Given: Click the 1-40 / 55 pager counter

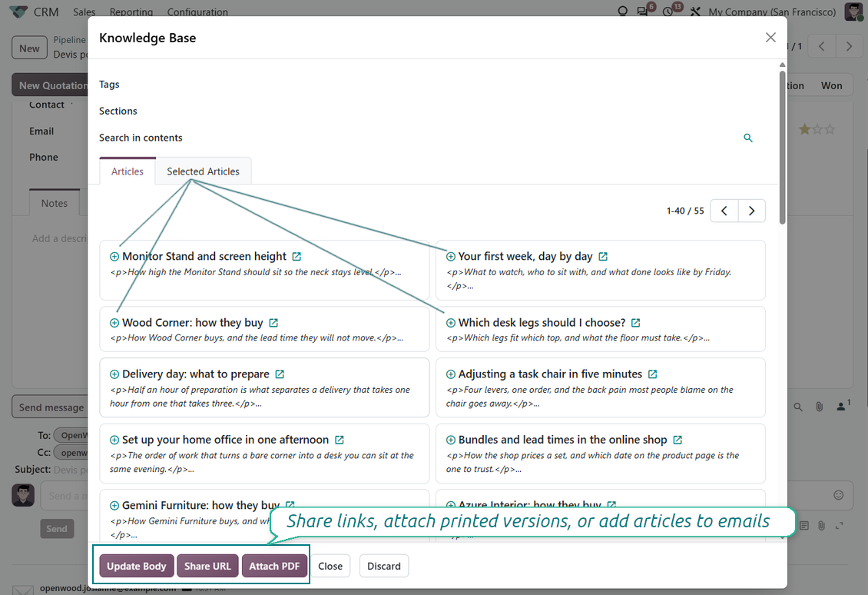Looking at the screenshot, I should pos(685,211).
